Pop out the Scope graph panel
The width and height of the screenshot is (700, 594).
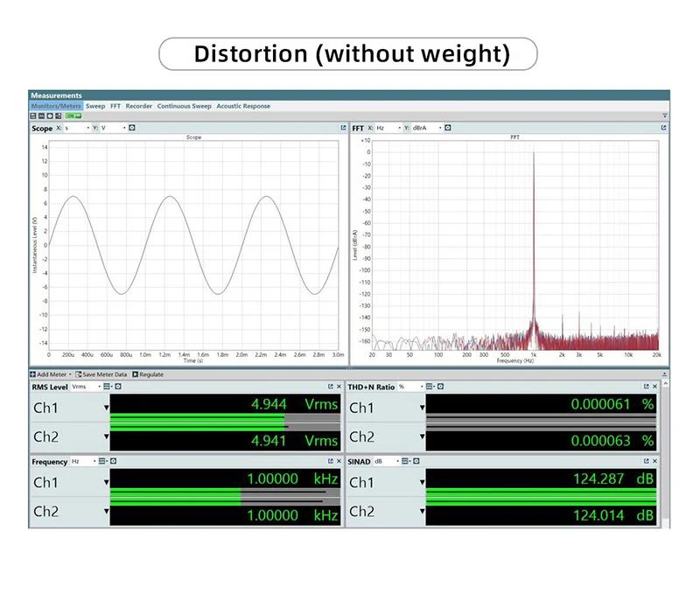click(x=343, y=128)
